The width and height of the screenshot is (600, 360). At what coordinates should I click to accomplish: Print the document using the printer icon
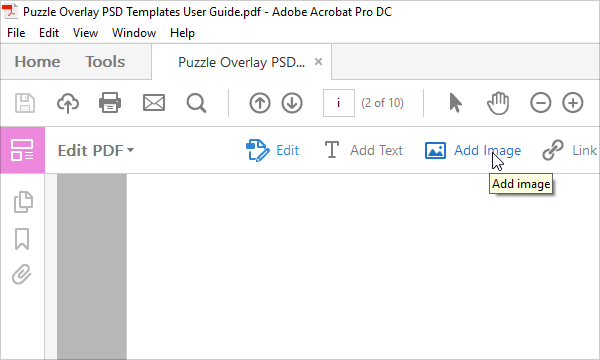coord(110,103)
